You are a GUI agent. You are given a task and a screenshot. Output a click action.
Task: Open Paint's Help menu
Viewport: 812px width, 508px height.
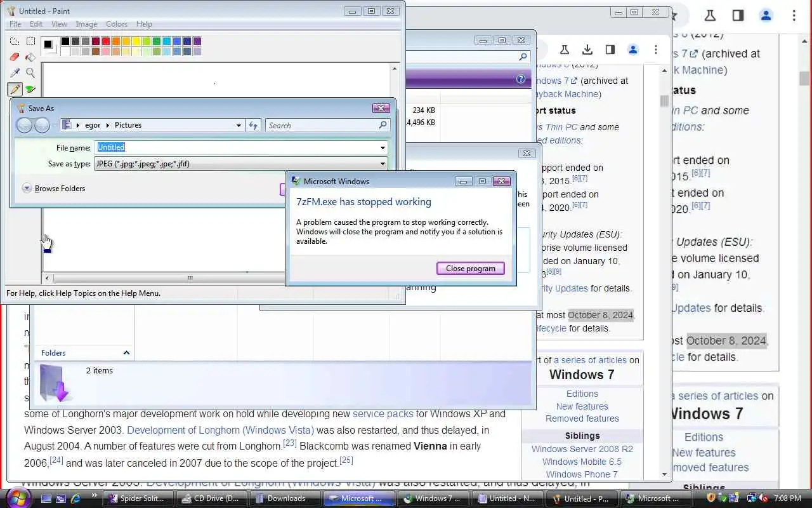coord(144,24)
